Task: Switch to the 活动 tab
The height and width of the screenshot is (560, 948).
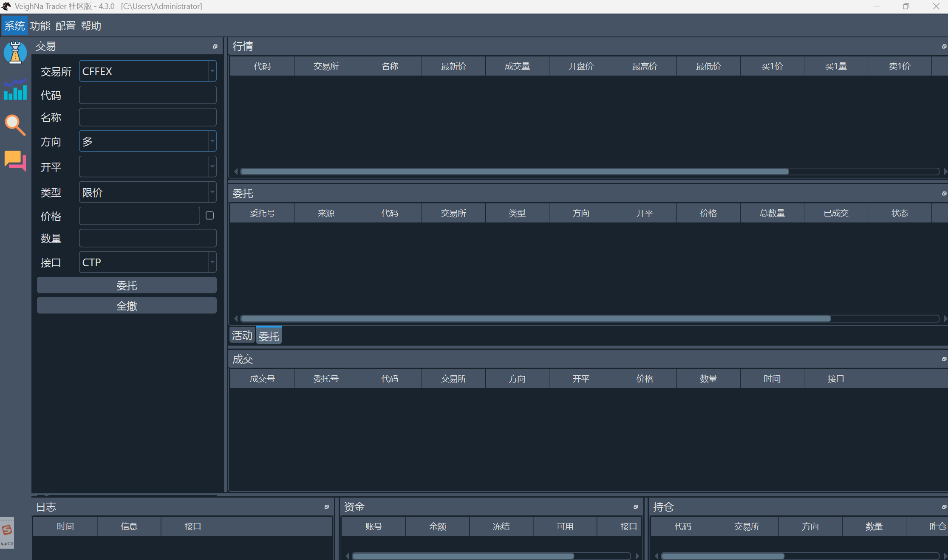Action: [242, 336]
